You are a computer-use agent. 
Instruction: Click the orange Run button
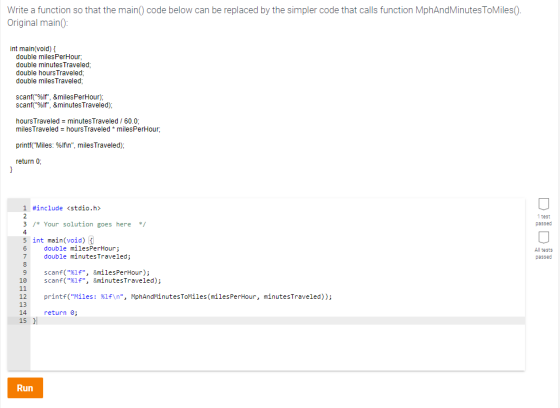(25, 388)
